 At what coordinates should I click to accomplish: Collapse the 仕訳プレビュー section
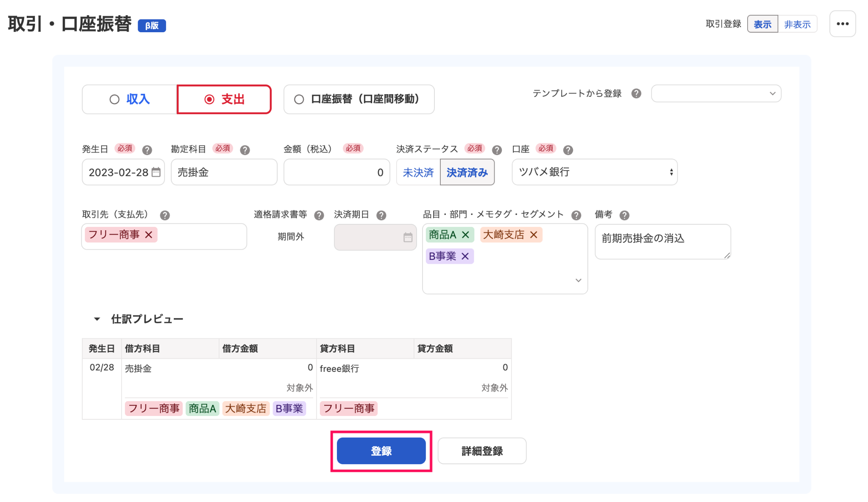pos(97,319)
